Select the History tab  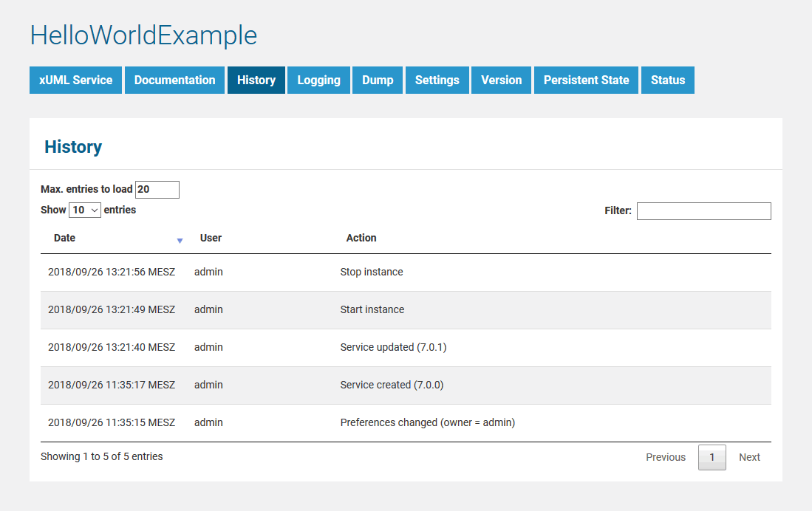click(256, 80)
